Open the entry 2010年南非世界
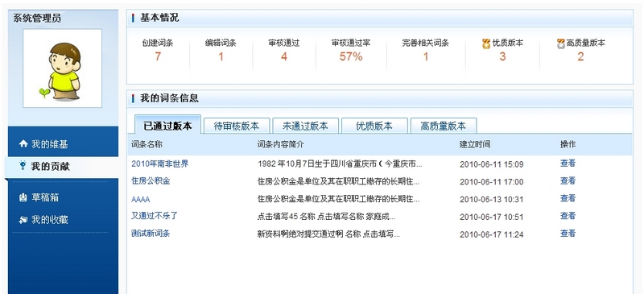The height and width of the screenshot is (294, 644). pos(159,164)
